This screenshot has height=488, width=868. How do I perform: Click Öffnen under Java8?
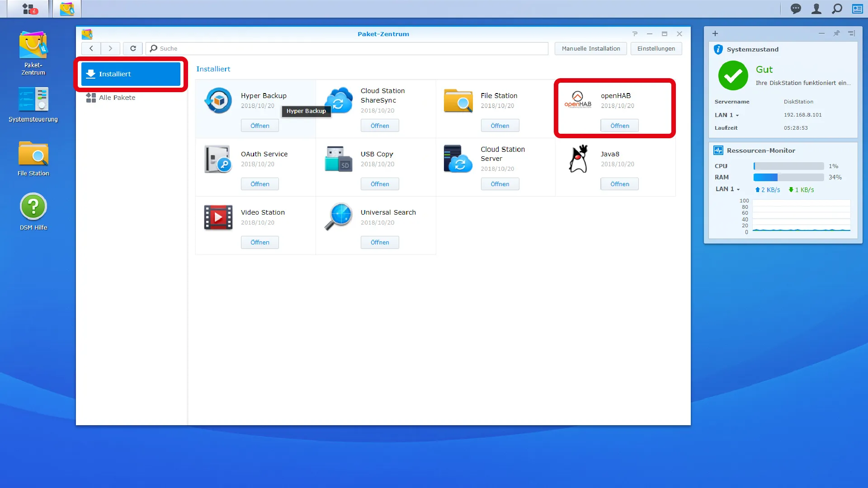[620, 184]
